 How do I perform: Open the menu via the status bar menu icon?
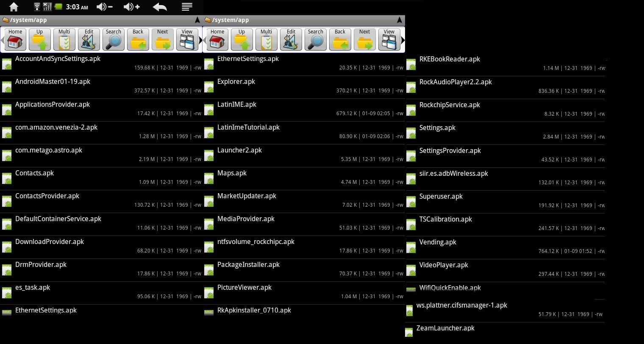point(186,7)
